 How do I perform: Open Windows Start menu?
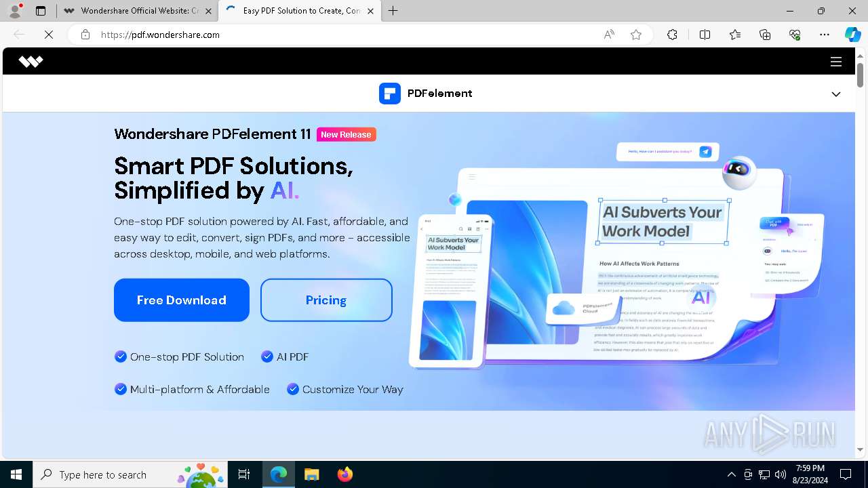[16, 474]
